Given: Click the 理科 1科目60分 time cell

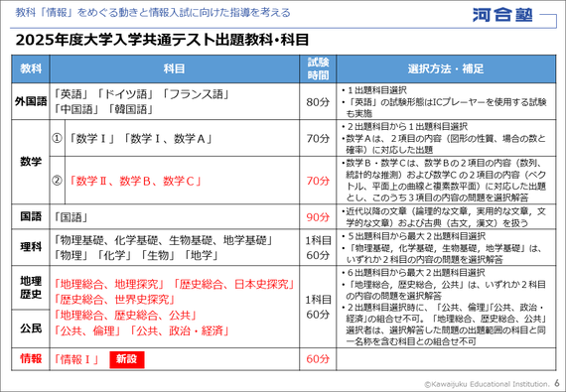Looking at the screenshot, I should coord(318,248).
